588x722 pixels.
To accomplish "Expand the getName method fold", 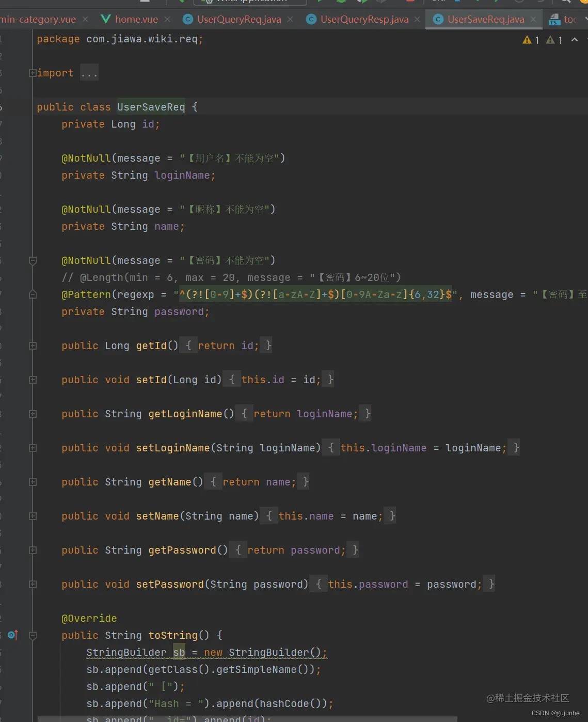I will (x=33, y=482).
